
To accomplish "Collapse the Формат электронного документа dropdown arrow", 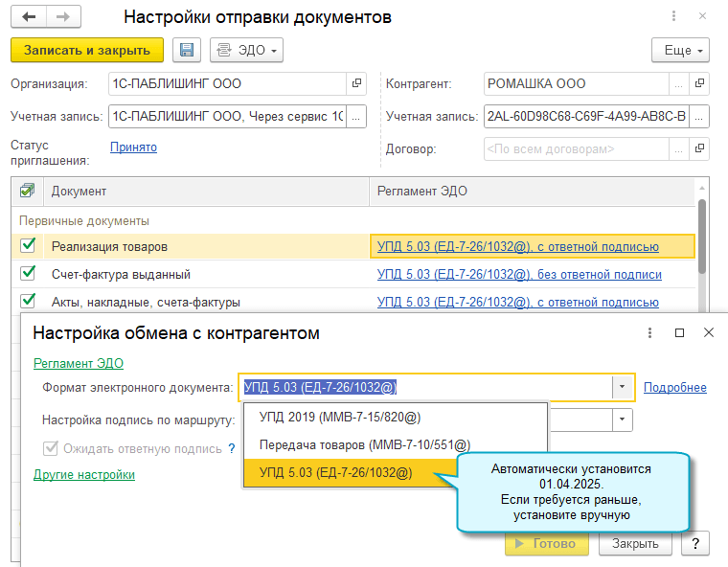I will 623,387.
